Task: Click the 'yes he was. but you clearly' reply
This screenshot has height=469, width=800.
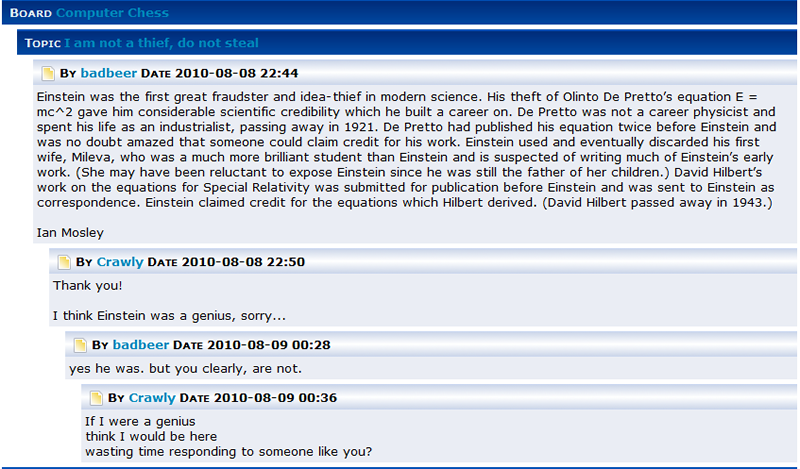Action: coord(186,368)
